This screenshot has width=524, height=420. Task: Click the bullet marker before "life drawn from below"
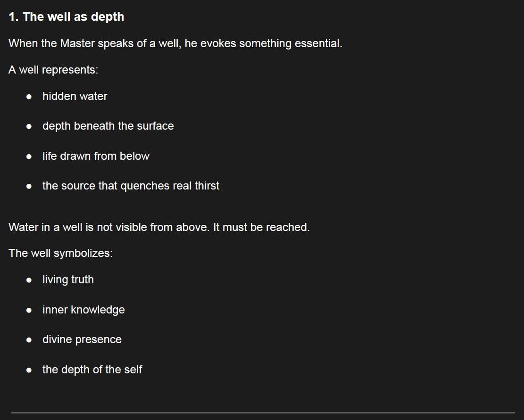point(29,156)
